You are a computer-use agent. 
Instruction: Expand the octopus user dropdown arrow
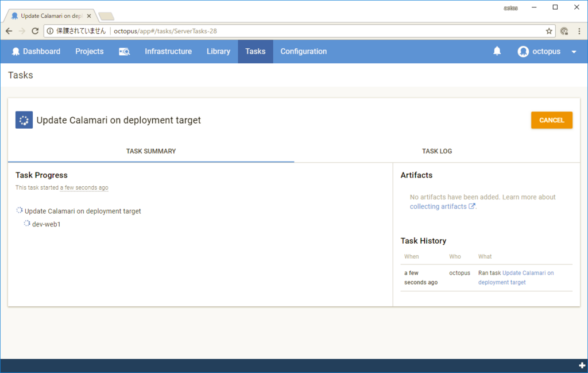tap(574, 52)
